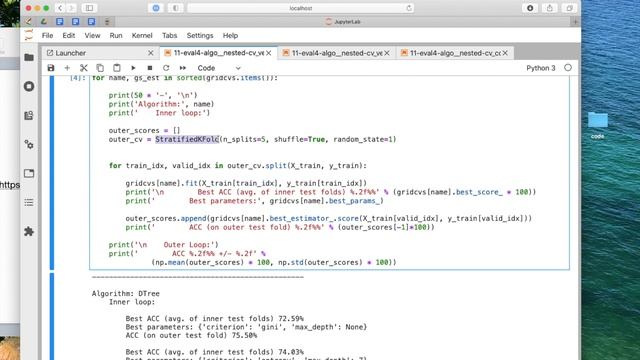Open the Edit menu
The height and width of the screenshot is (360, 640).
click(69, 36)
